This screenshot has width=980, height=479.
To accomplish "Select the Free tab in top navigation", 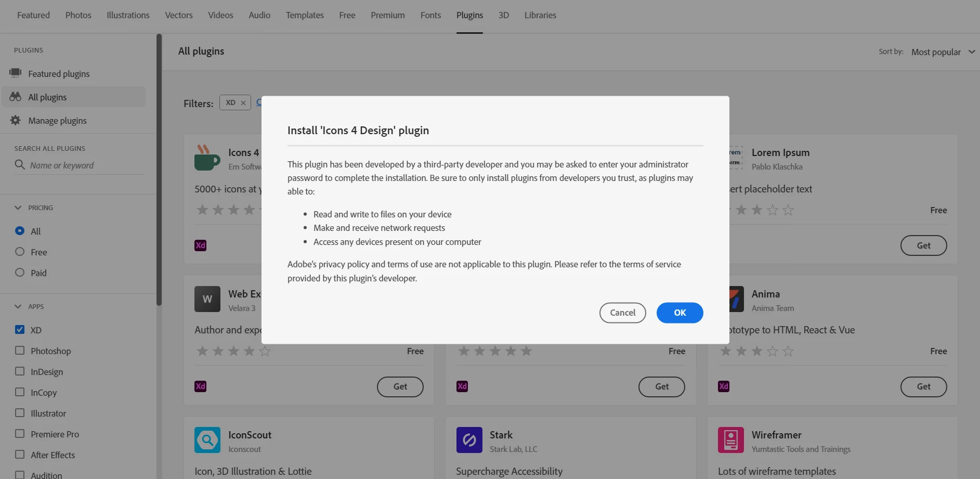I will [x=347, y=15].
